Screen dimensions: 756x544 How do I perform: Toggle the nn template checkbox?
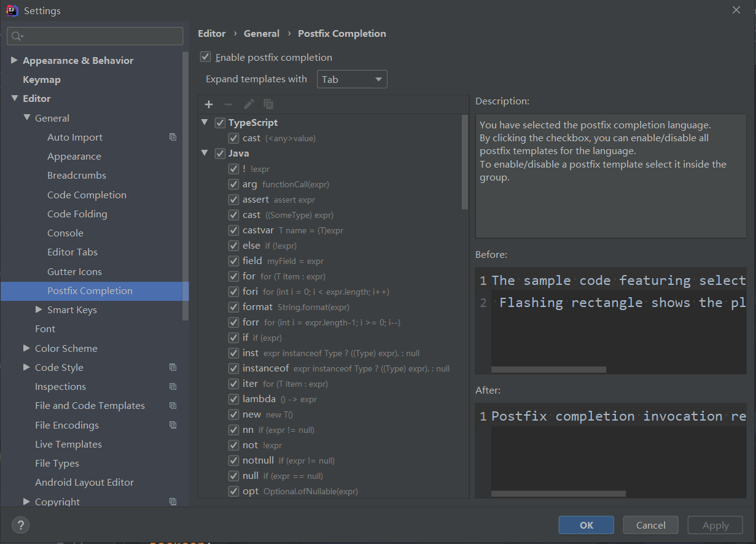point(233,430)
